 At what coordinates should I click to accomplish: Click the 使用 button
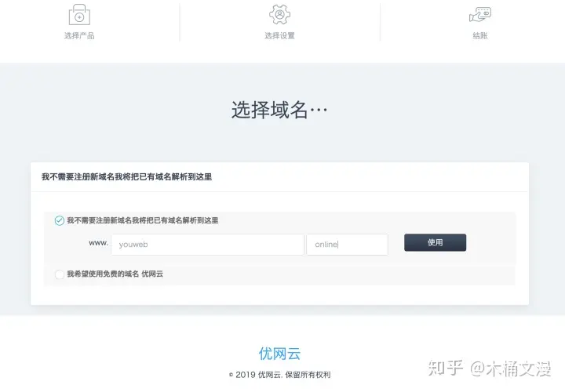(x=435, y=242)
